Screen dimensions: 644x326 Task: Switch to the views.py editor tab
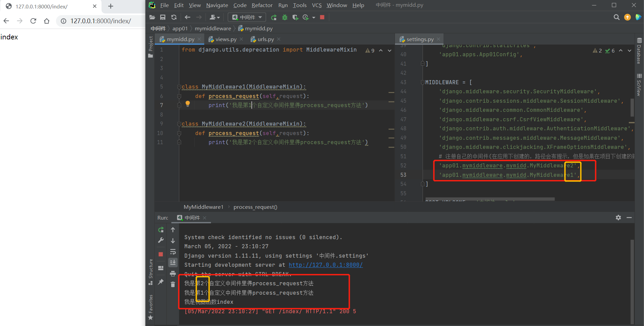point(226,39)
